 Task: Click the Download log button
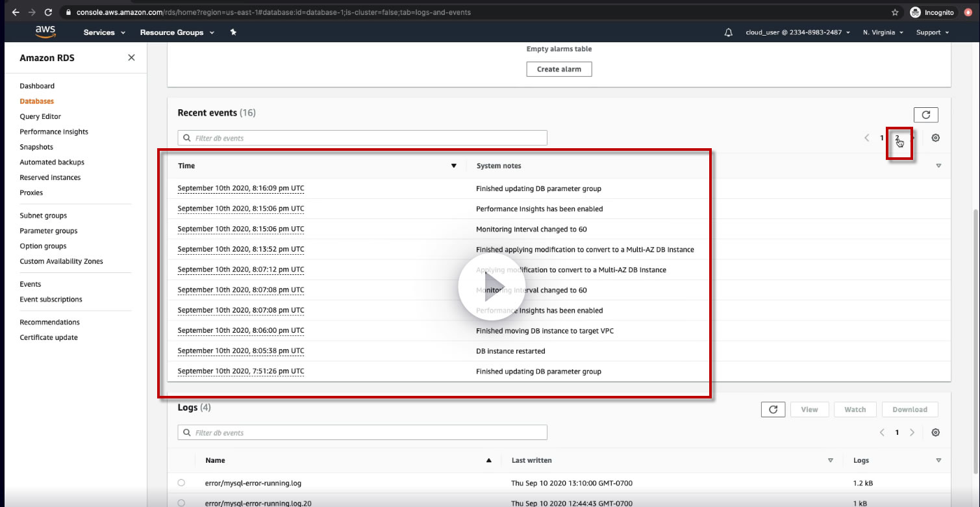[910, 409]
